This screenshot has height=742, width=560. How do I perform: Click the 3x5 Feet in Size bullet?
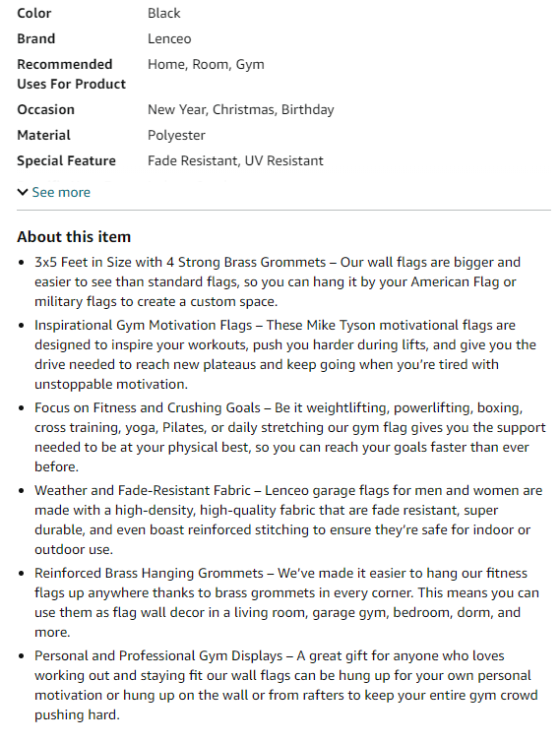[x=278, y=281]
